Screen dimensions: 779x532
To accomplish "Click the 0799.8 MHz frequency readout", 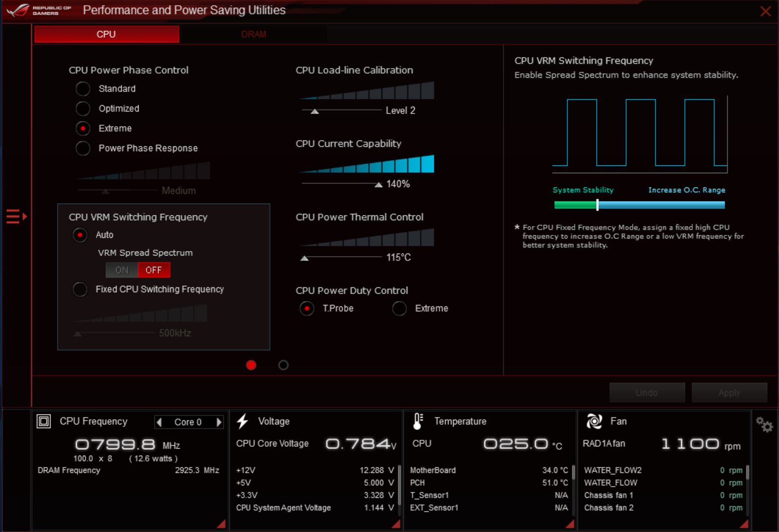I will point(127,444).
